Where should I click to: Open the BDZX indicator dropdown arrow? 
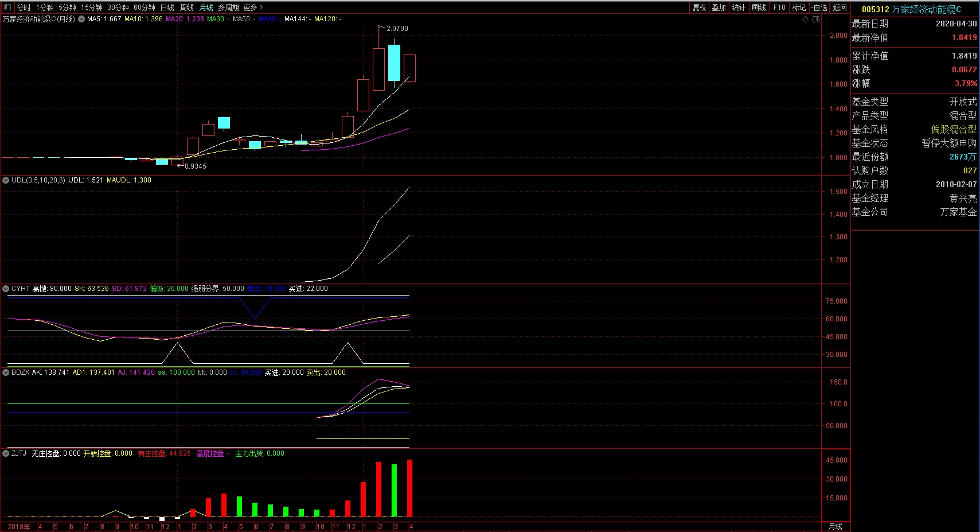coord(6,372)
